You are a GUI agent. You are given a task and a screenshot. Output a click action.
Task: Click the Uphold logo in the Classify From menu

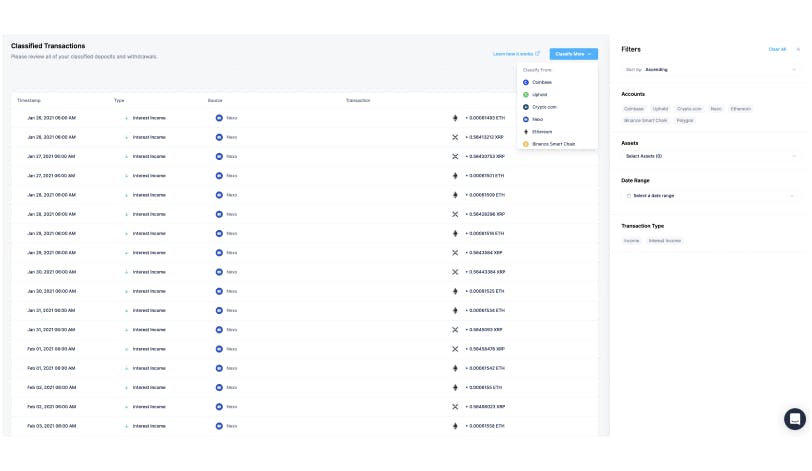(x=526, y=95)
